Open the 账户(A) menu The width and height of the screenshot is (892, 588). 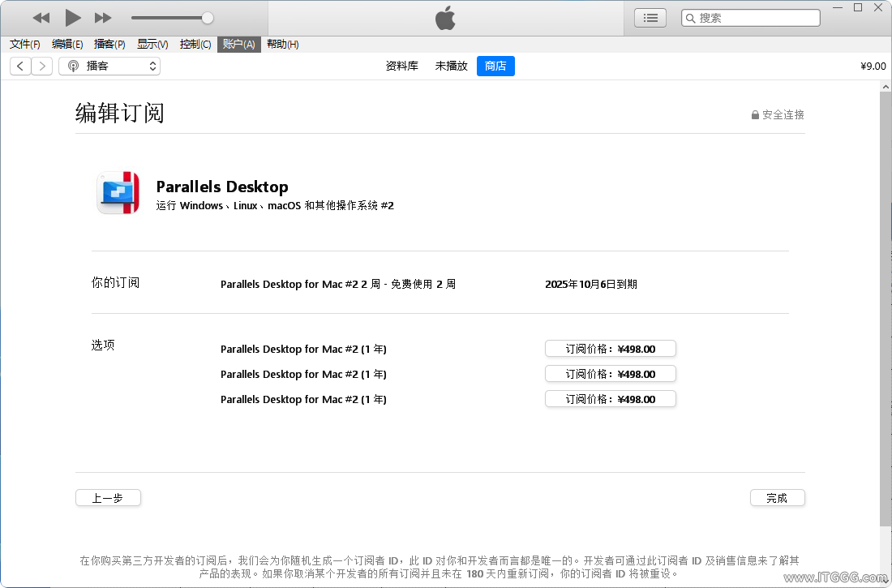point(239,45)
